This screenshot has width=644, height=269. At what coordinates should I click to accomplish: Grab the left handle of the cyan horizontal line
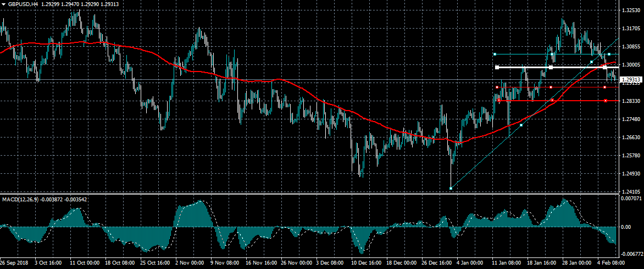click(495, 54)
